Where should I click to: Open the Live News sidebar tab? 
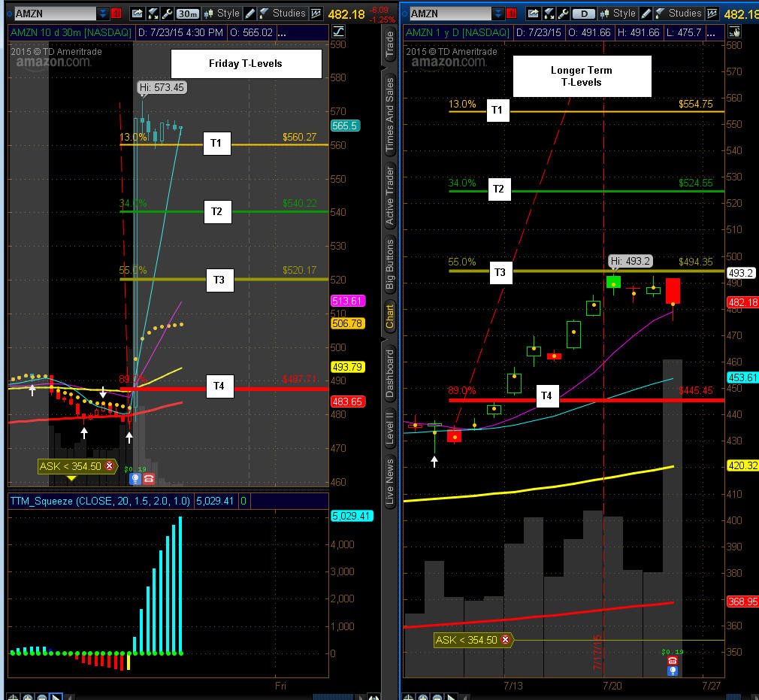point(390,482)
